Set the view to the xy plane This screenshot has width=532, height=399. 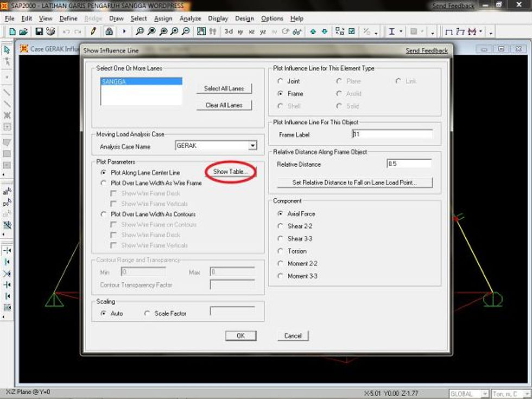pos(240,32)
